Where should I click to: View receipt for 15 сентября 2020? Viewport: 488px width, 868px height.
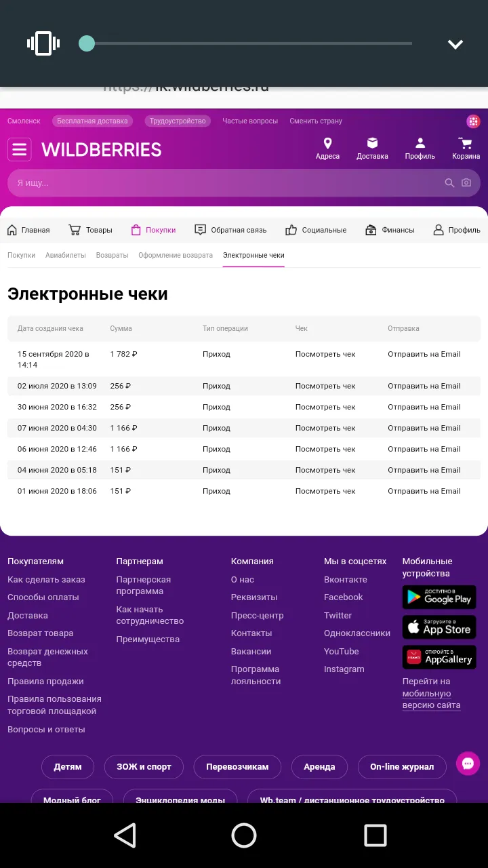coord(325,354)
